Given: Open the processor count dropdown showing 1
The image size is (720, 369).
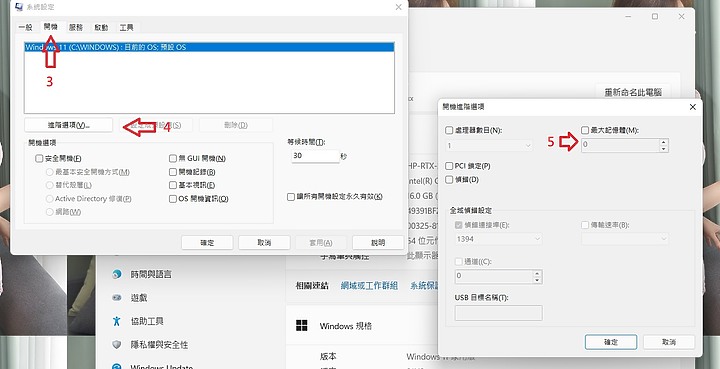Looking at the screenshot, I should click(x=489, y=145).
